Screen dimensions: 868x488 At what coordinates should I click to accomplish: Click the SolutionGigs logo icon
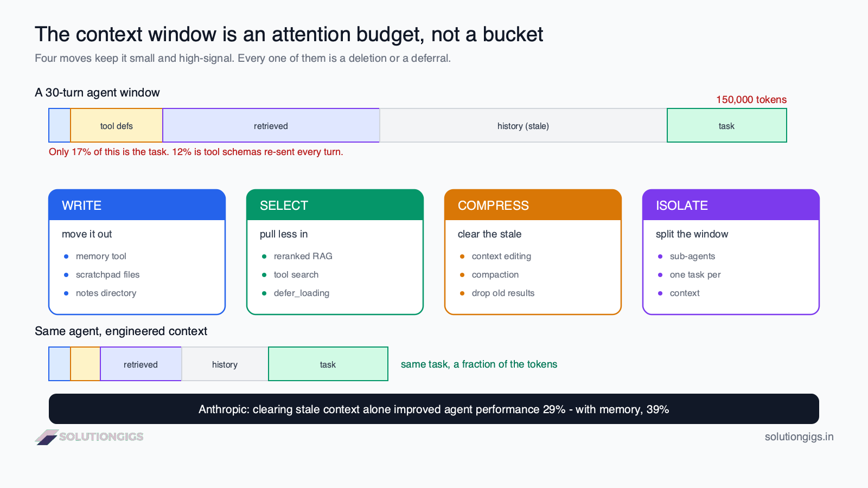47,437
